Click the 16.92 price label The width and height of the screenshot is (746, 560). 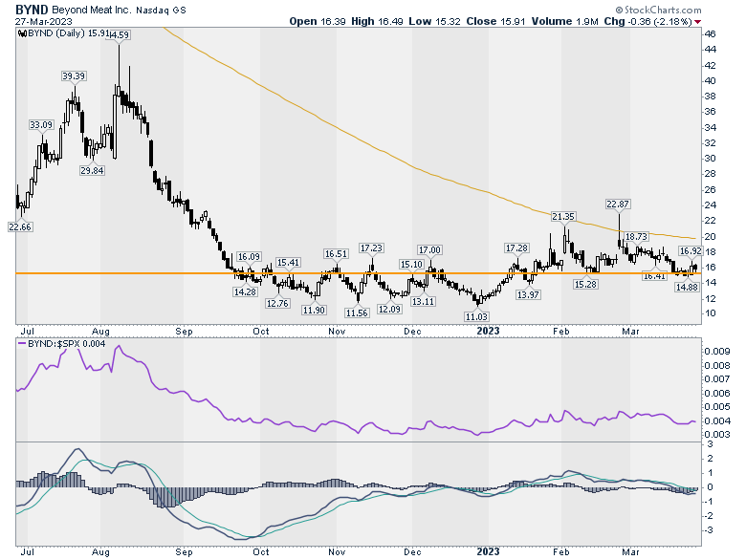[x=691, y=251]
